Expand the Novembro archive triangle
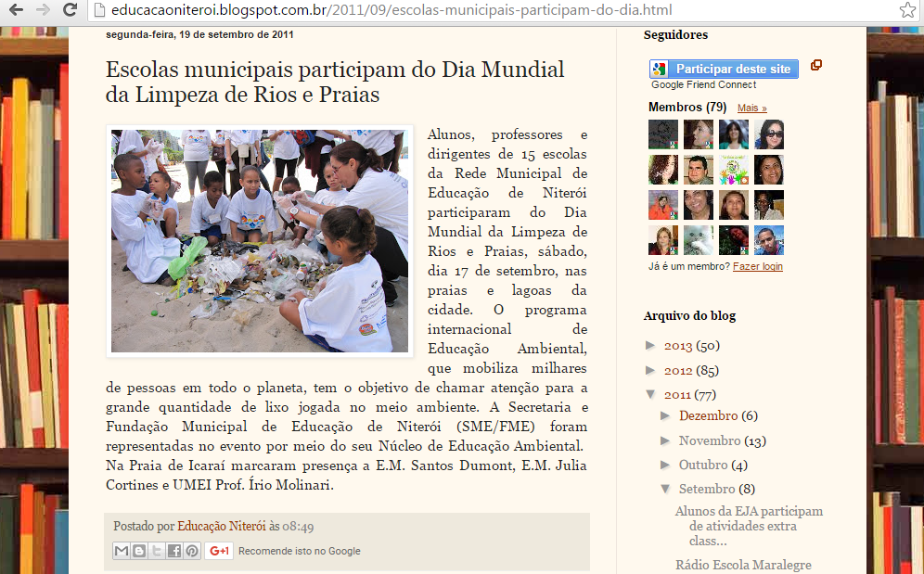The height and width of the screenshot is (574, 924). pyautogui.click(x=666, y=440)
